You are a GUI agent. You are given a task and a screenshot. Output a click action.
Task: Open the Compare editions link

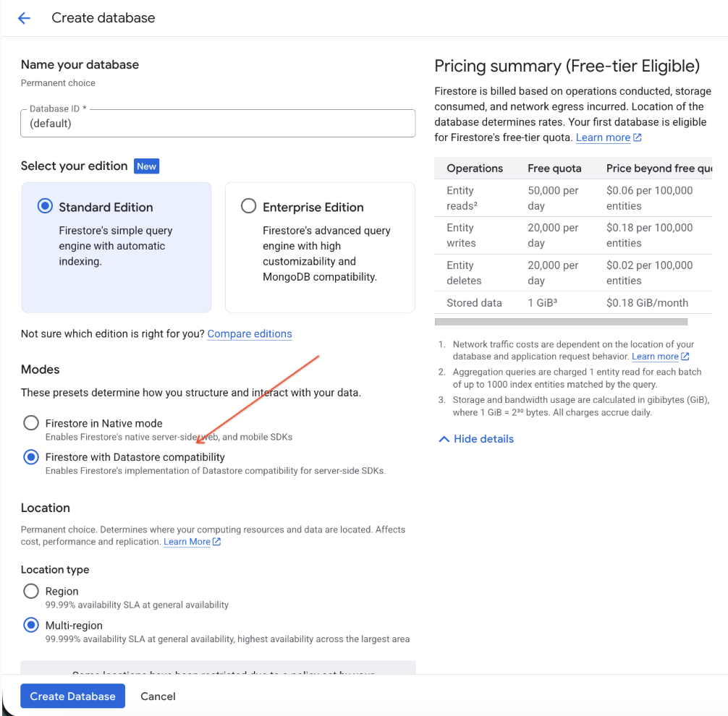coord(250,333)
